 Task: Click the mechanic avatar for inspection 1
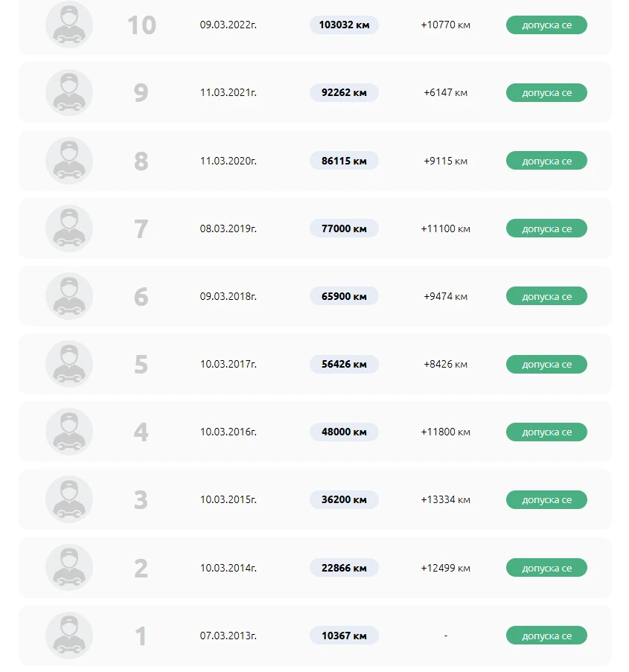pos(69,636)
